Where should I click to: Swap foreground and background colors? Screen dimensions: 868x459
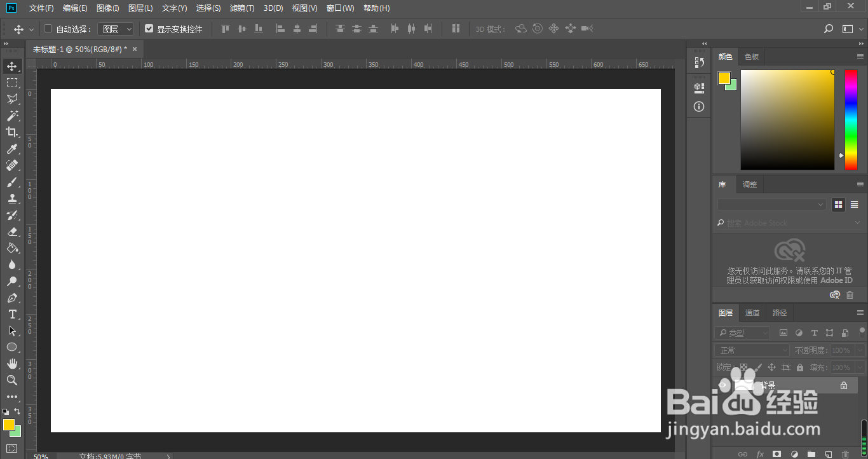(18, 411)
